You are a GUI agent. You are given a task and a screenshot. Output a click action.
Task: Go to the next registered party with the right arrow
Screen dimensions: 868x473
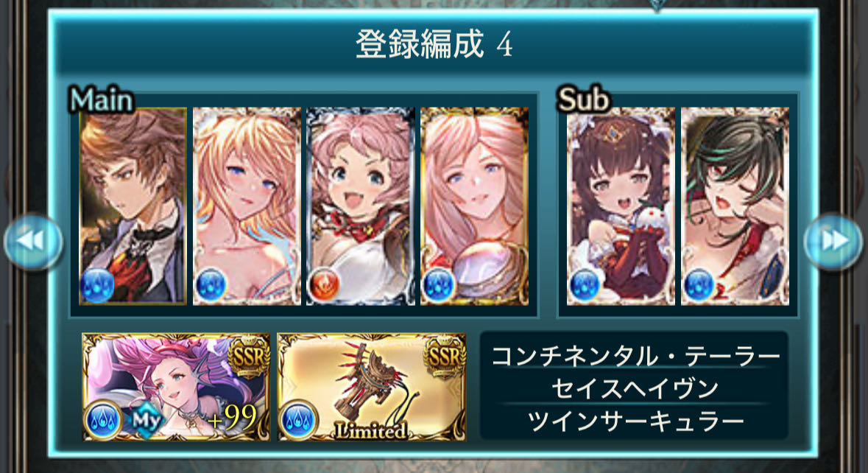(x=833, y=242)
